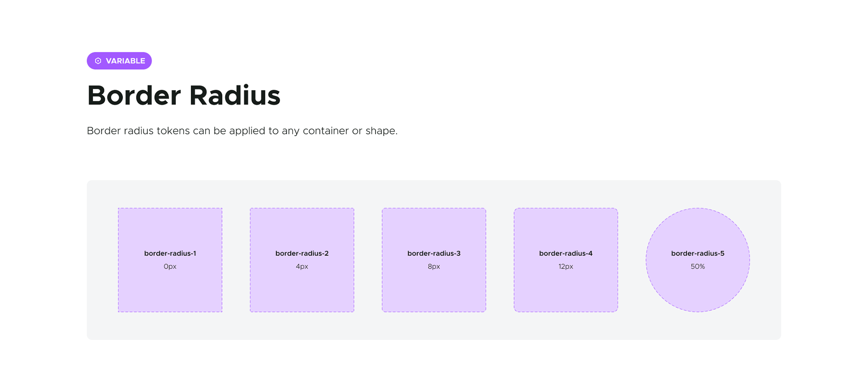The height and width of the screenshot is (392, 868).
Task: Click the Border Radius page heading
Action: [184, 95]
